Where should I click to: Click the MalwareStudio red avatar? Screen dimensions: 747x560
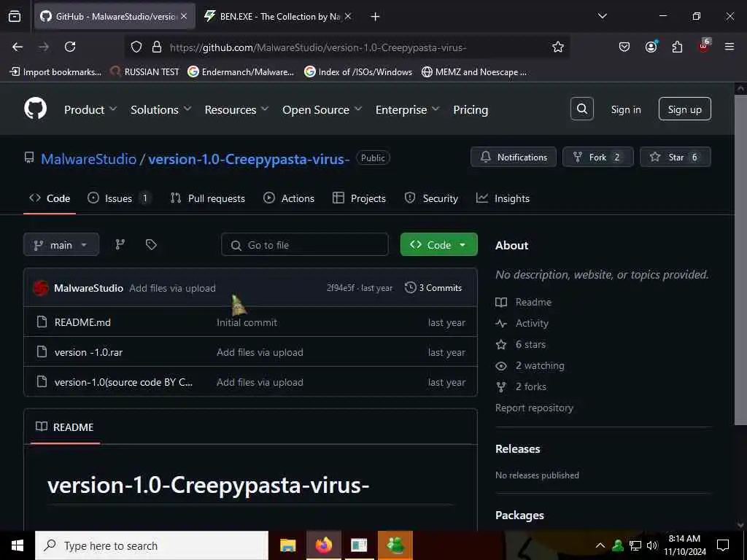click(x=41, y=287)
